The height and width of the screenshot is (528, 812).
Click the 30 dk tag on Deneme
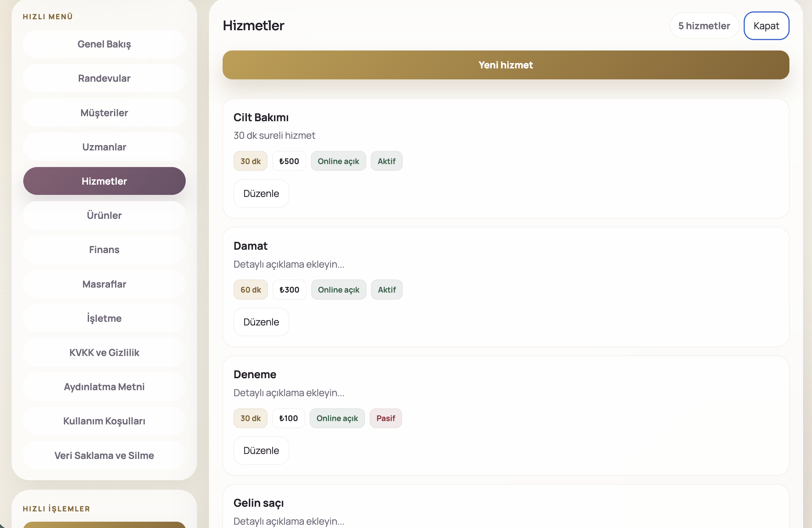[251, 418]
